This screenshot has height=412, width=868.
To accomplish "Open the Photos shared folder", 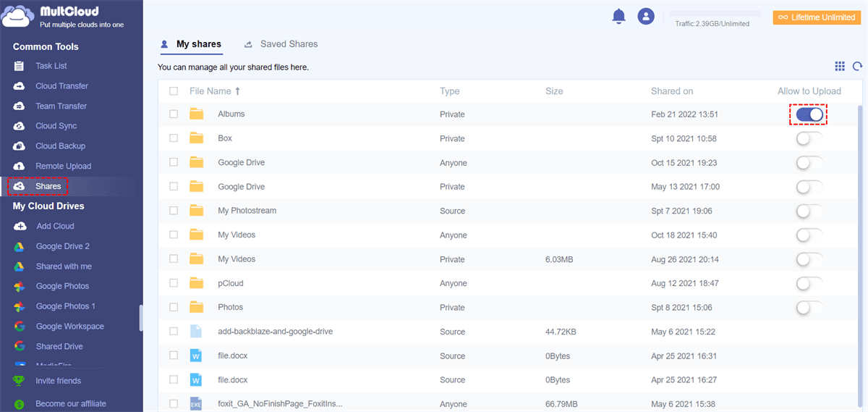I will (230, 307).
